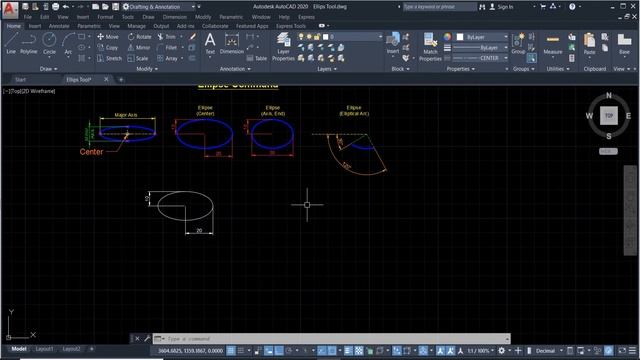Select the Dimension tool
The width and height of the screenshot is (640, 360).
pos(231,44)
